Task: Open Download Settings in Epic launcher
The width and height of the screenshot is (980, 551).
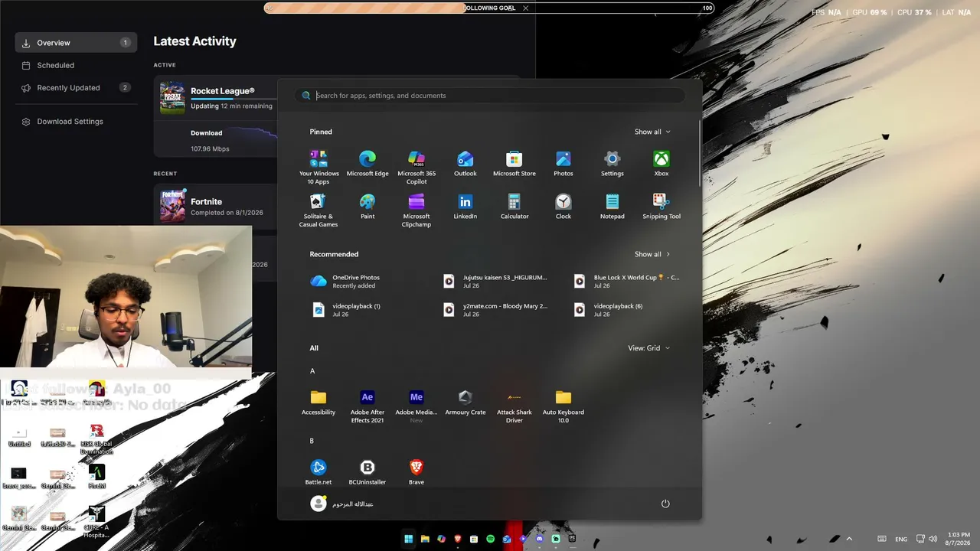Action: click(76, 122)
